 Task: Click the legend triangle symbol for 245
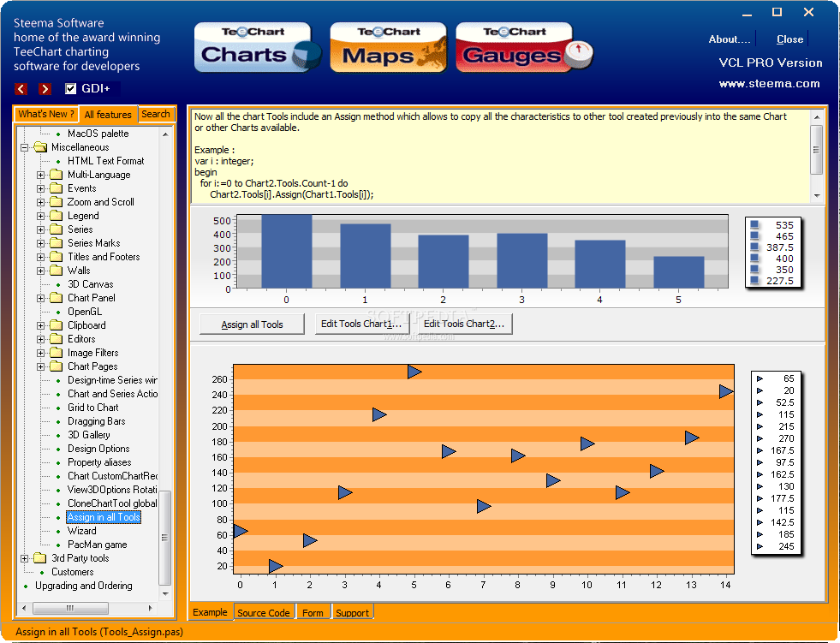(760, 546)
